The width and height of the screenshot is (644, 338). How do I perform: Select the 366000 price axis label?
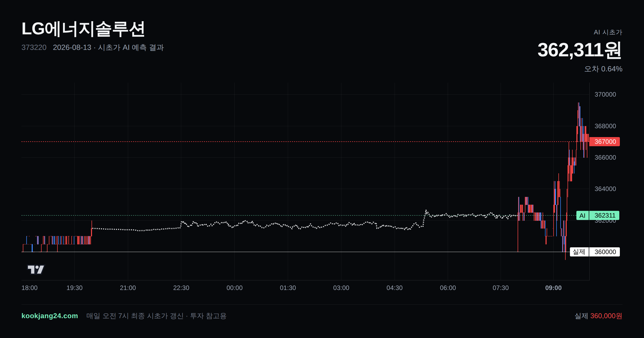(x=605, y=157)
